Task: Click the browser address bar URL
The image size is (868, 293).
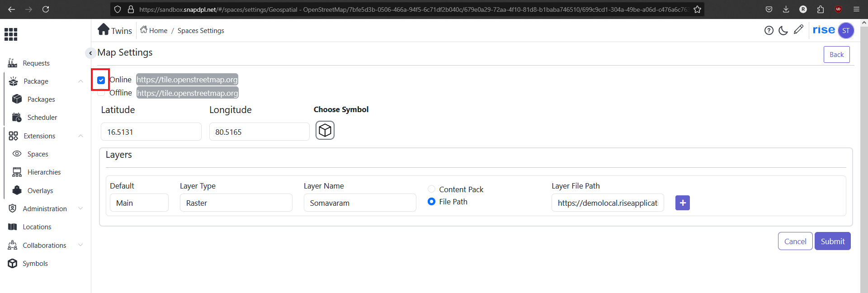Action: click(414, 9)
